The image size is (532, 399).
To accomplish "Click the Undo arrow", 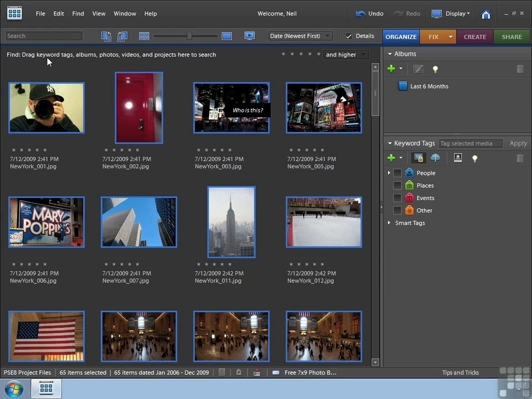I will click(360, 13).
